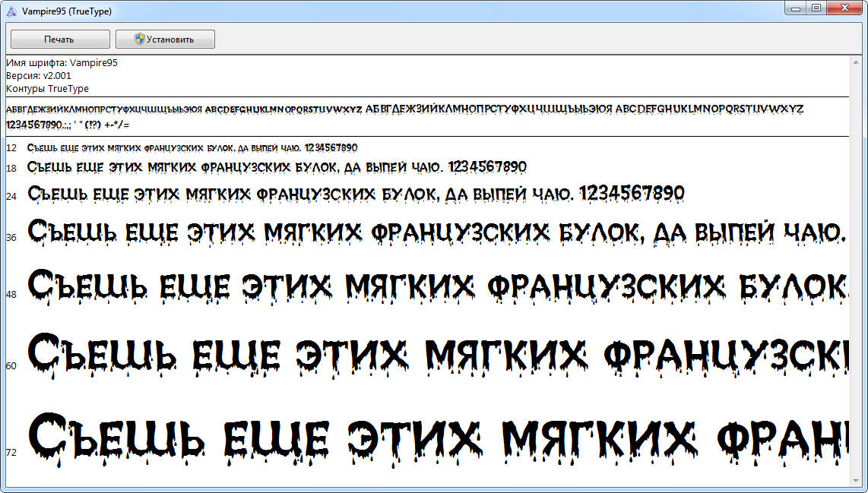
Task: Click the 24-point sample sentence
Action: [356, 194]
